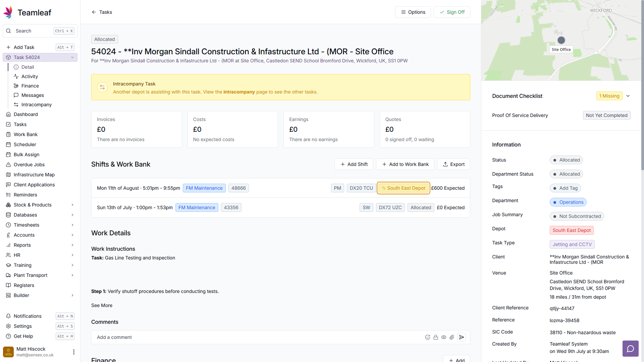Expand Reports menu

(x=40, y=245)
